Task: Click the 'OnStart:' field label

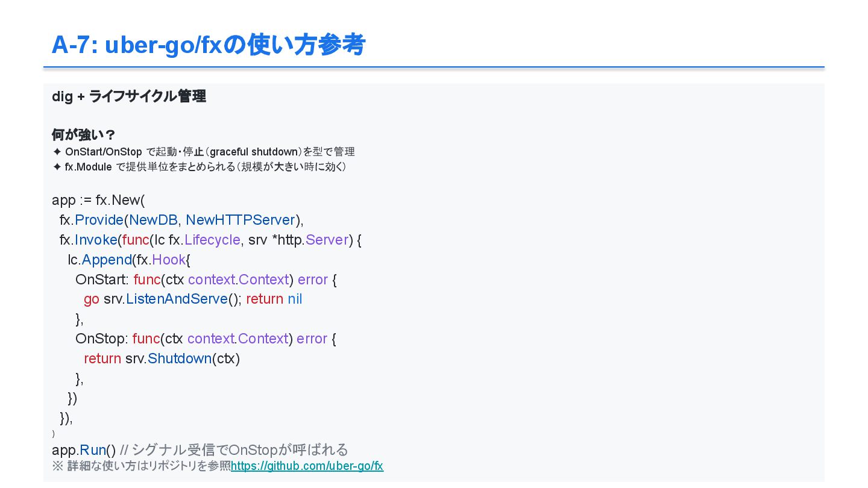Action: coord(102,280)
